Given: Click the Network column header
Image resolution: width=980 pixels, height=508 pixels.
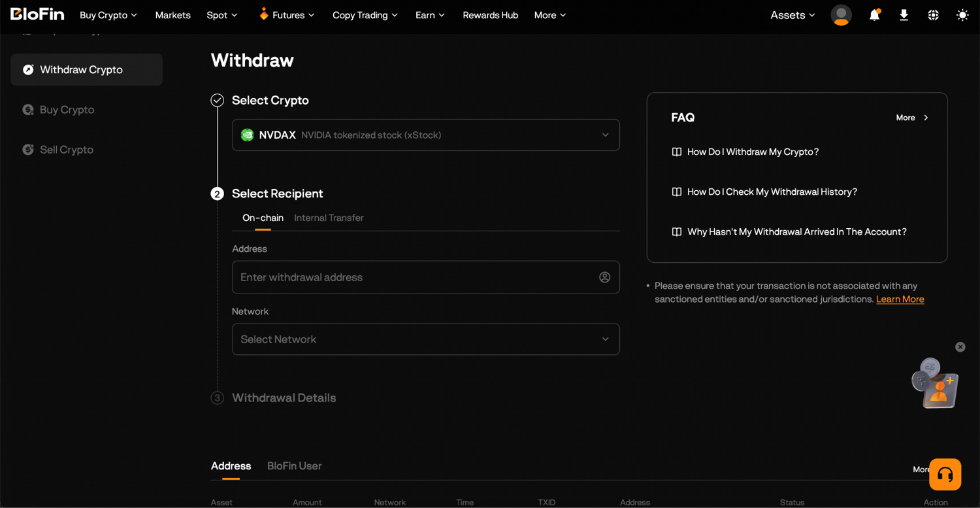Looking at the screenshot, I should tap(390, 502).
